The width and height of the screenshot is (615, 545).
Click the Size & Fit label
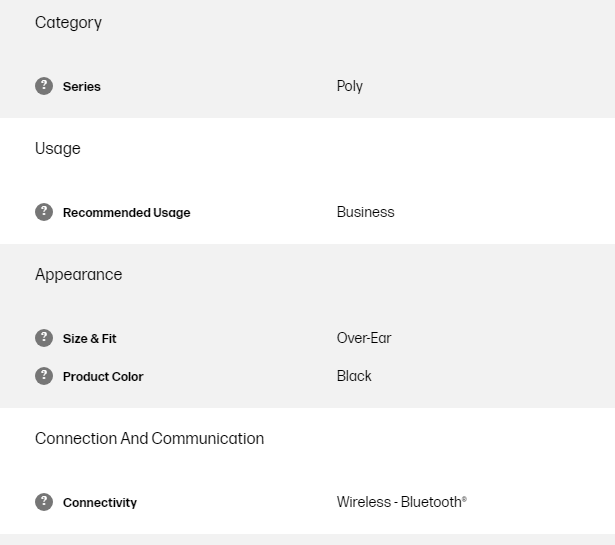tap(89, 339)
